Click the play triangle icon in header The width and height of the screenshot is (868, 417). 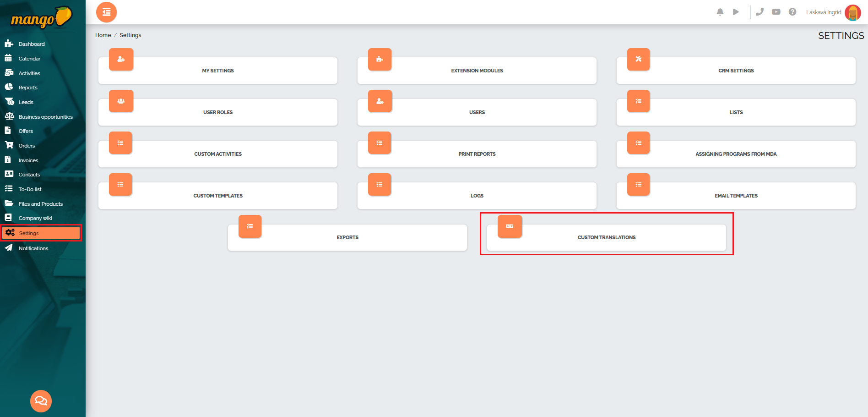point(736,12)
